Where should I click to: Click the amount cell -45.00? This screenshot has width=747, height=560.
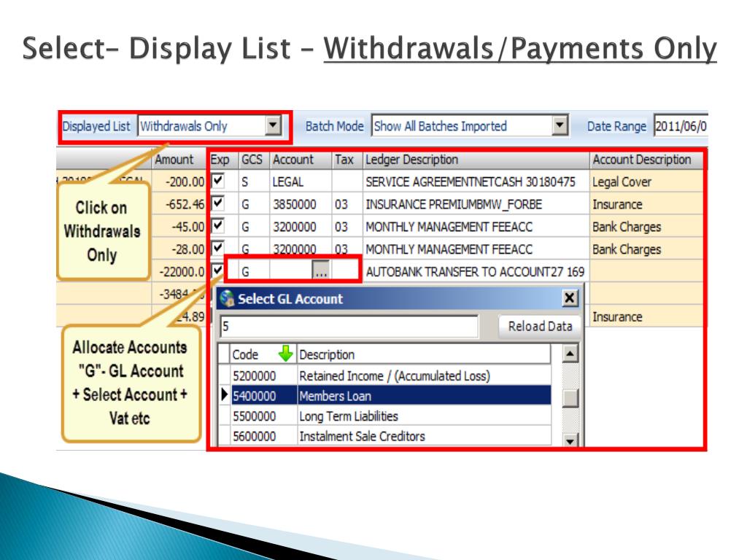(x=179, y=227)
